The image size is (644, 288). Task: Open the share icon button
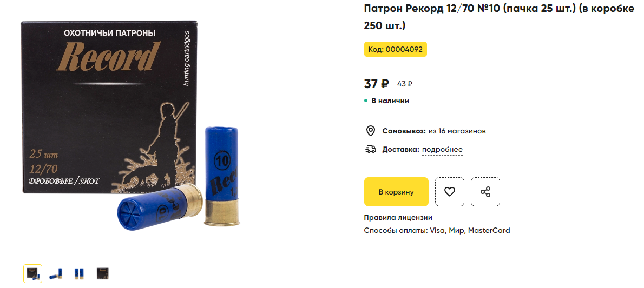[485, 192]
